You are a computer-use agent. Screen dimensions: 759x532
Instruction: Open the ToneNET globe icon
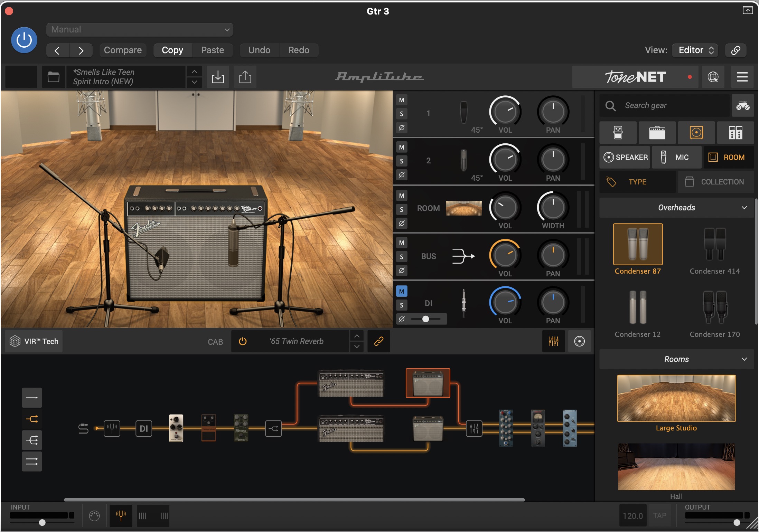coord(713,77)
